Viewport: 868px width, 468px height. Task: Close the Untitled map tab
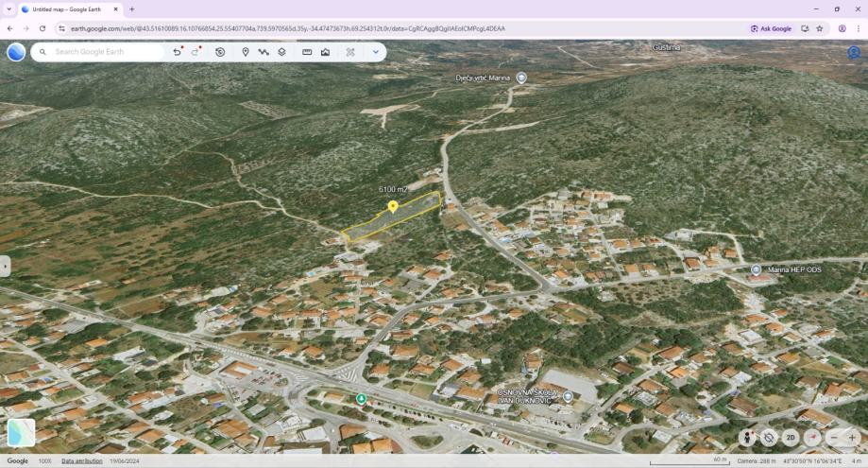tap(115, 9)
